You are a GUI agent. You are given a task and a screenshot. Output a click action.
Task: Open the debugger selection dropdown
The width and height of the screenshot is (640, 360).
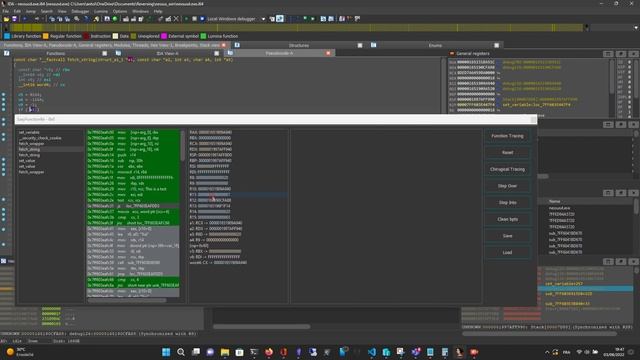pyautogui.click(x=263, y=19)
